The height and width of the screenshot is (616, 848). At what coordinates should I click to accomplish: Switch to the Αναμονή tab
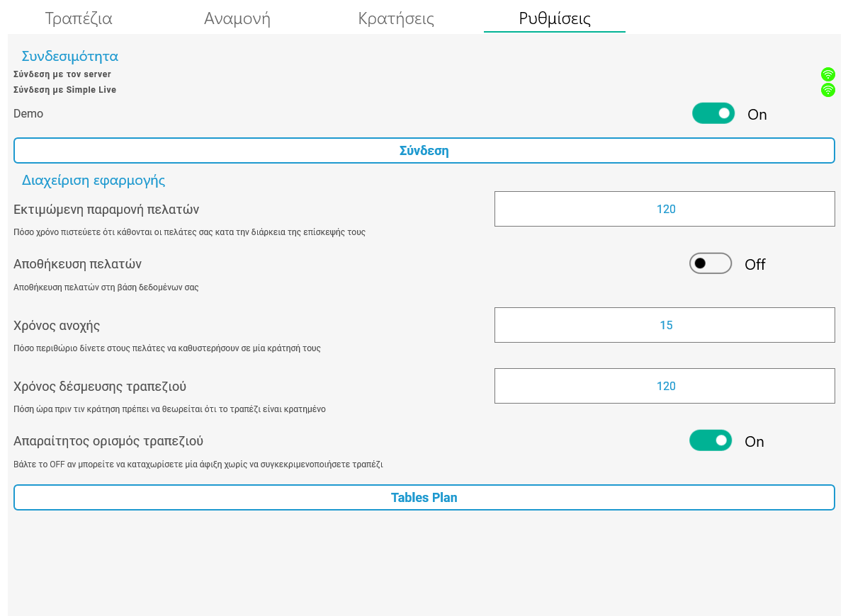click(x=237, y=18)
